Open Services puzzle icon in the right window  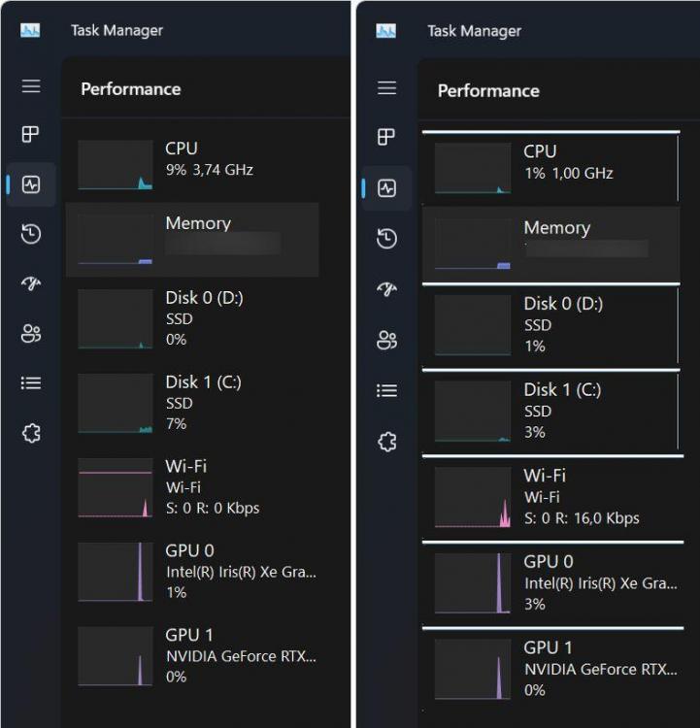coord(387,442)
